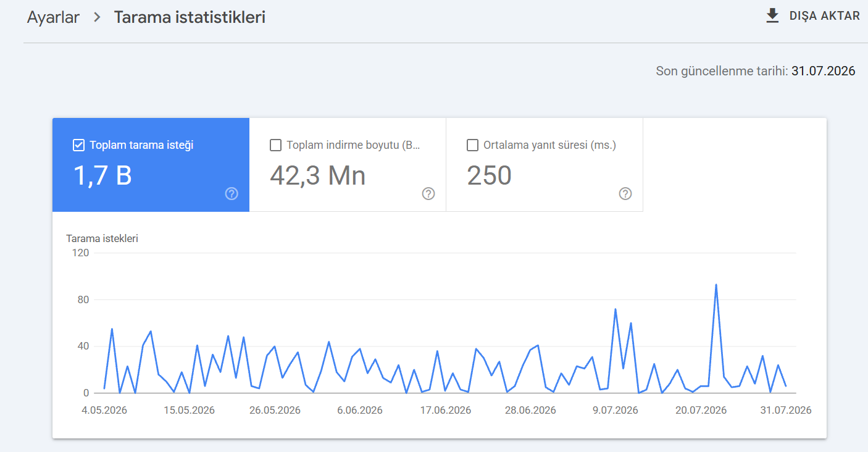Click the breadcrumb chevron after Ayarlar
Image resolution: width=868 pixels, height=452 pixels.
97,17
